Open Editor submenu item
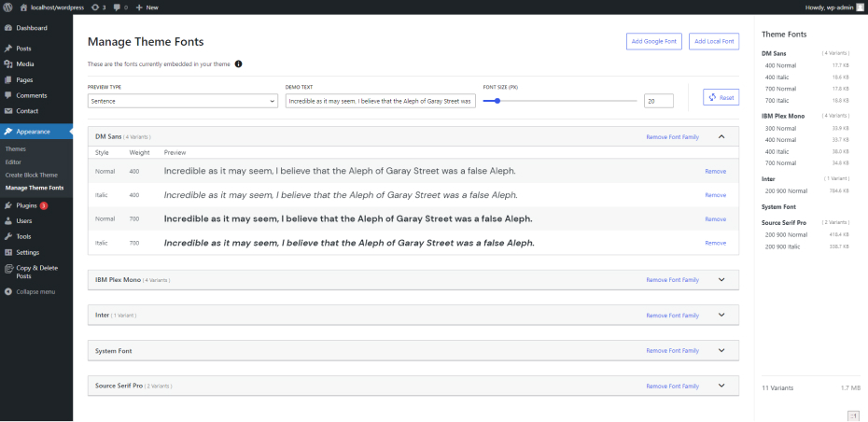Screen dimensions: 868x422 13,162
